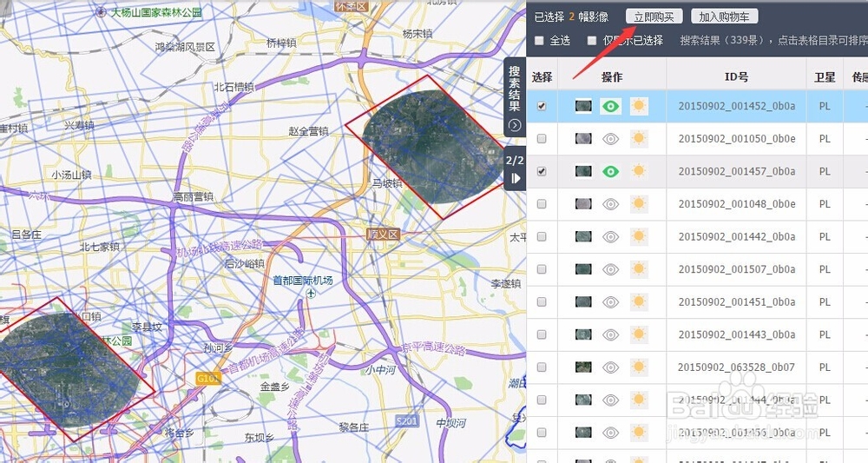Click the 首都国际机场 airport map label
This screenshot has height=463, width=868.
(x=303, y=281)
